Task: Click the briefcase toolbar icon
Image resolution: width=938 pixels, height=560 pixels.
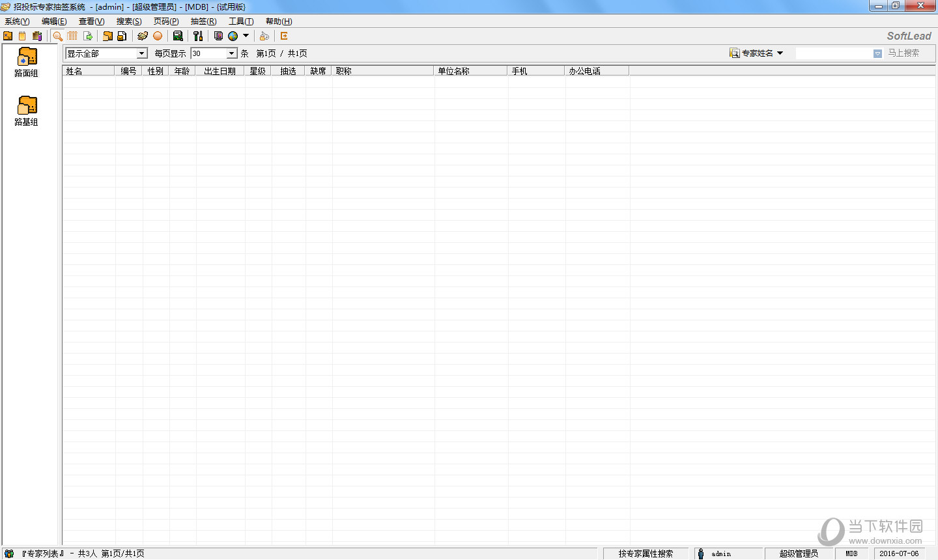Action: coord(37,36)
